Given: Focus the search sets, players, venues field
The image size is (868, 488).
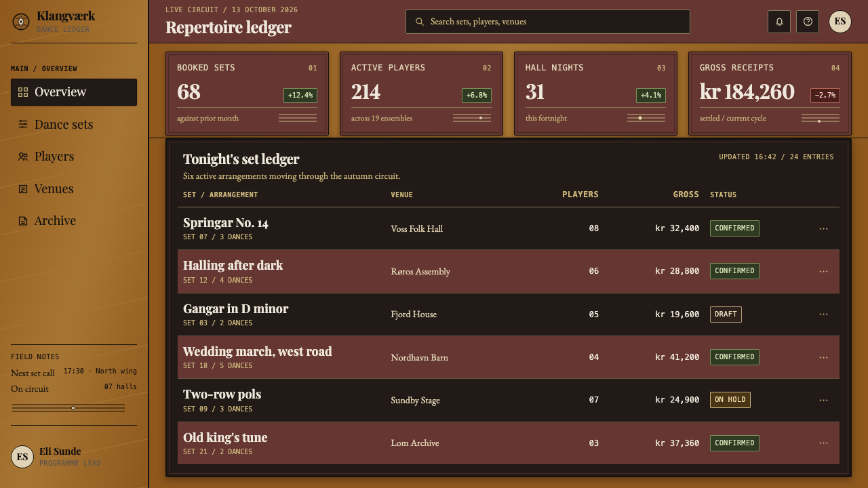Looking at the screenshot, I should pyautogui.click(x=548, y=22).
